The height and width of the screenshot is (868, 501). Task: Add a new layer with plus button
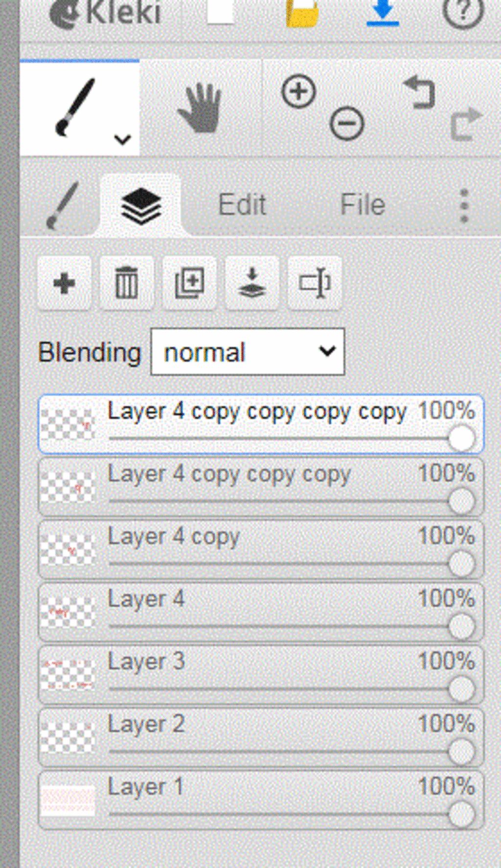click(64, 283)
